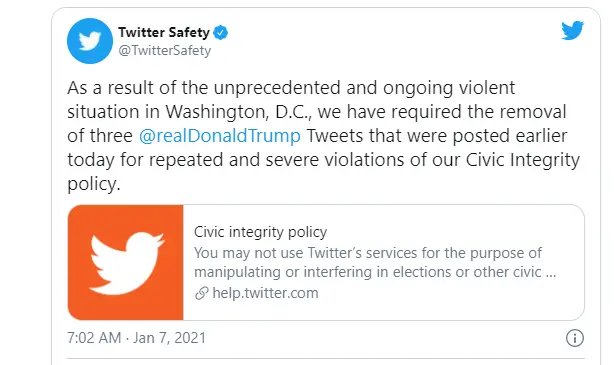Click the white bird in orange card image
The image size is (614, 365).
[x=126, y=263]
